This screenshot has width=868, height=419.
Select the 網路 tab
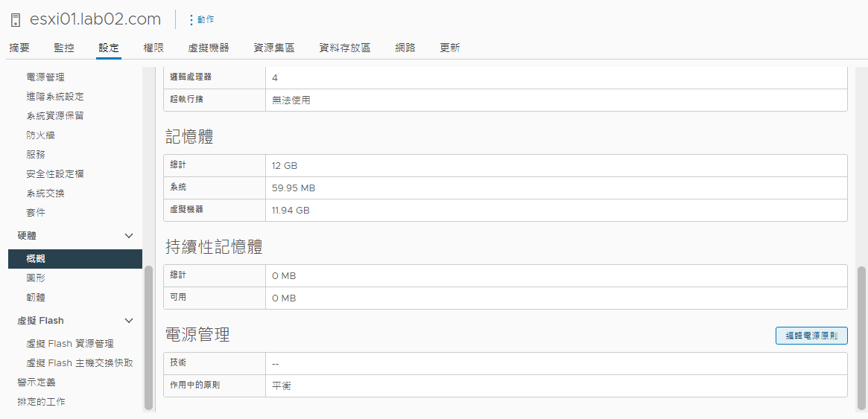click(x=405, y=48)
